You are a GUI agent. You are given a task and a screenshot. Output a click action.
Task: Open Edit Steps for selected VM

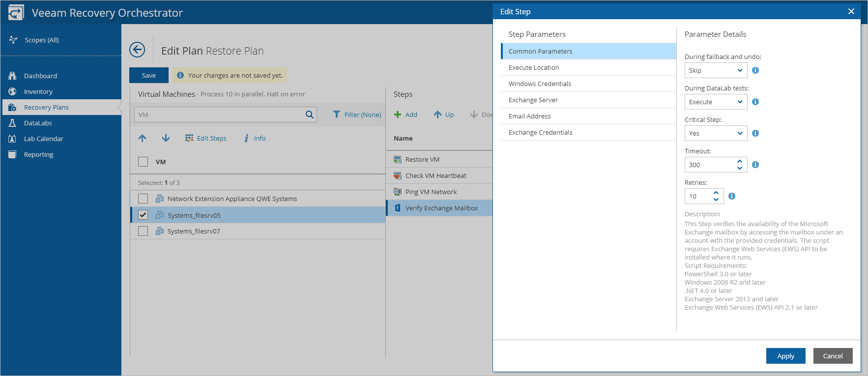[x=205, y=138]
